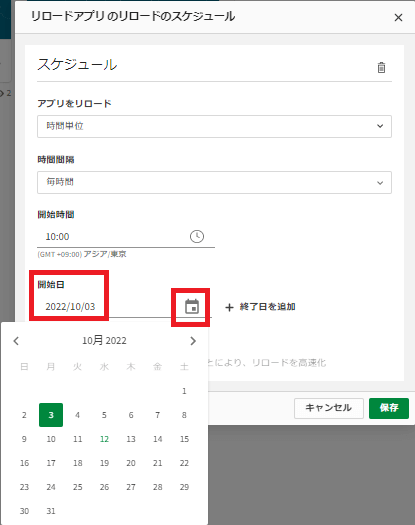The image size is (415, 525).
Task: Open the clock time picker icon
Action: [197, 236]
